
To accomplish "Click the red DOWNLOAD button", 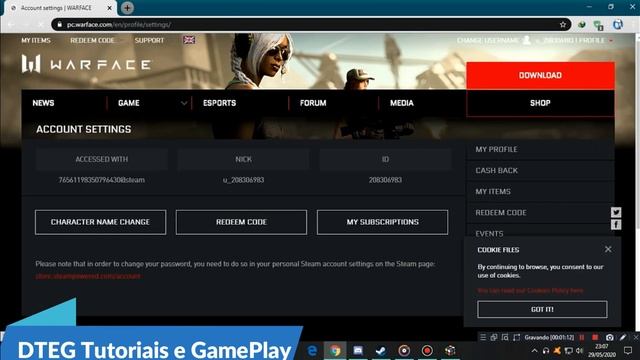I will (540, 75).
